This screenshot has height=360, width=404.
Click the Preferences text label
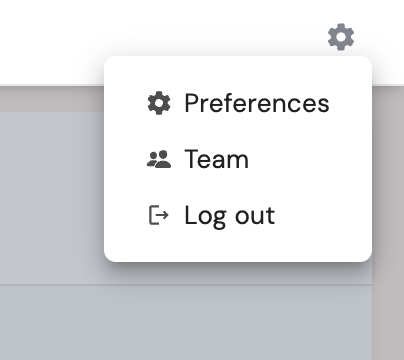[257, 103]
